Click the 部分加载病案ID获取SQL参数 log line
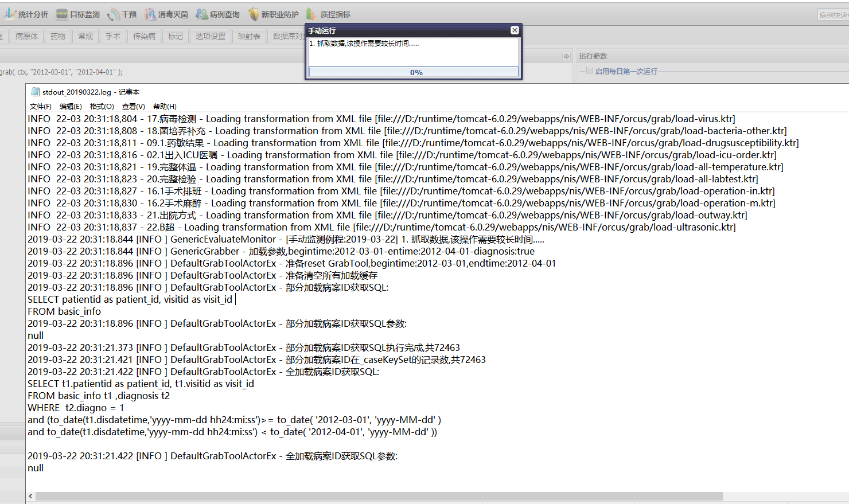849x504 pixels. [x=217, y=323]
